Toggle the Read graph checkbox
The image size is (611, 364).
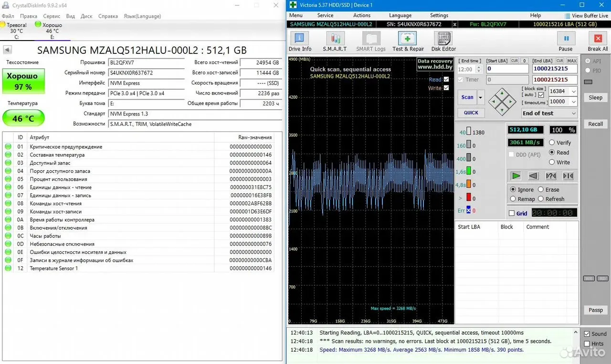coord(446,80)
